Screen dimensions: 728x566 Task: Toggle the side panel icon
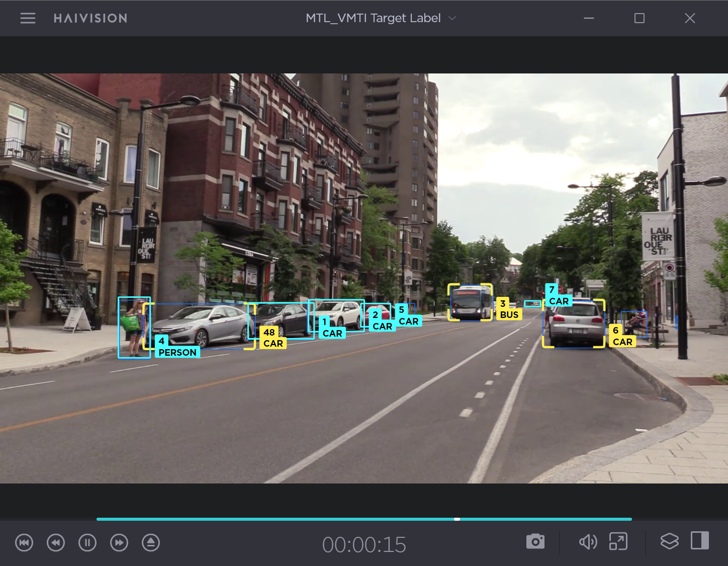point(700,541)
